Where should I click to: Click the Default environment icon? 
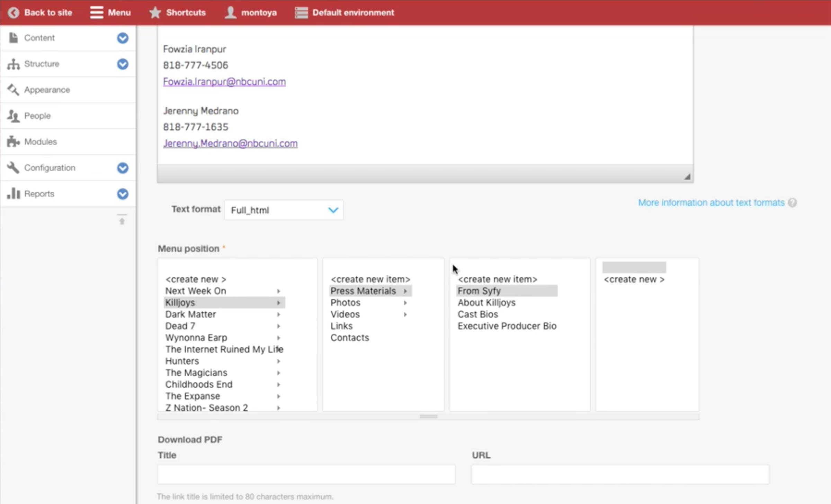point(301,13)
